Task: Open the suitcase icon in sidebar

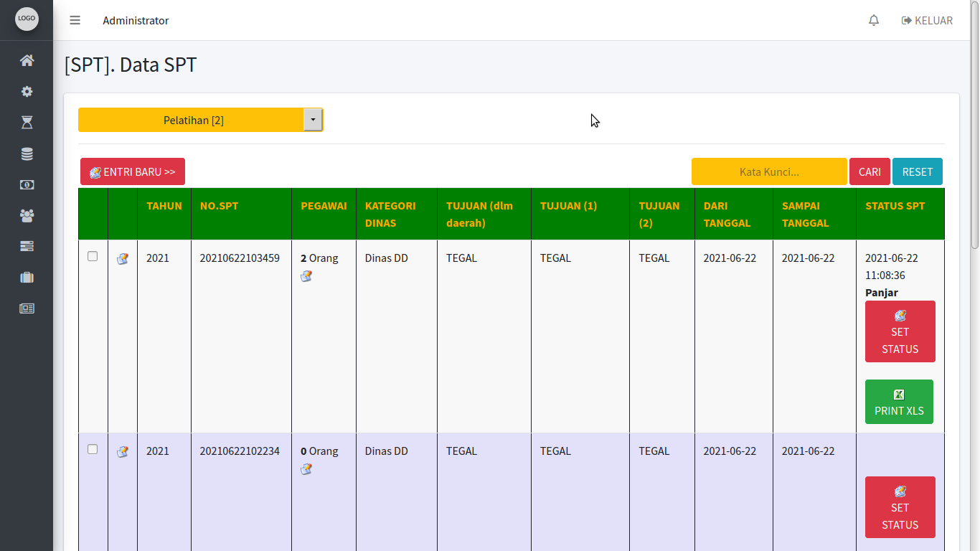Action: 27,277
